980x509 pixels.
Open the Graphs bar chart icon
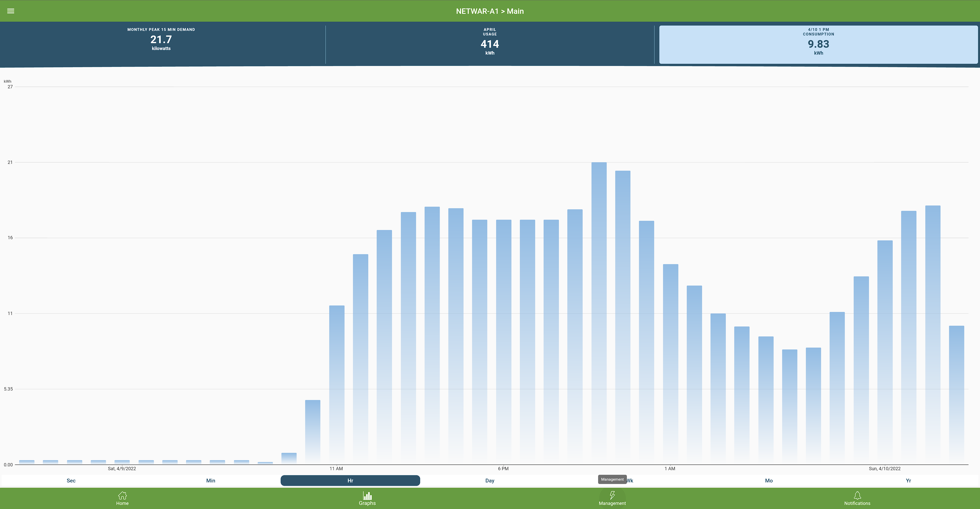367,495
